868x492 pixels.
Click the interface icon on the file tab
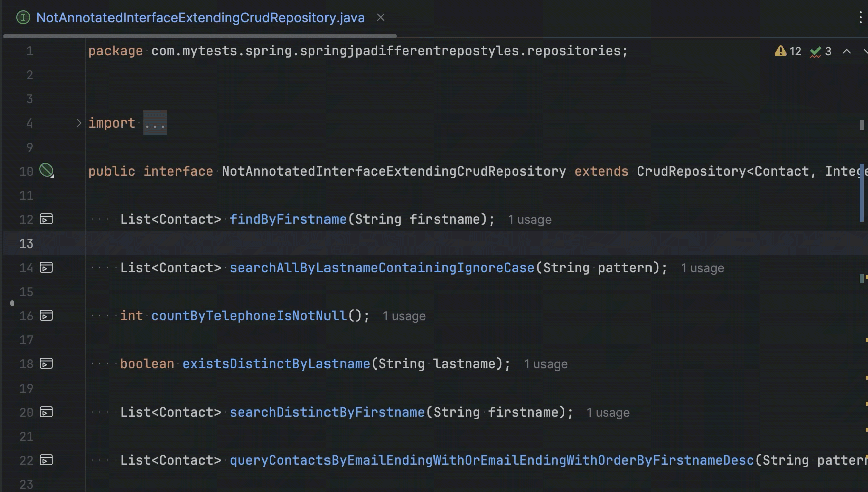[23, 17]
